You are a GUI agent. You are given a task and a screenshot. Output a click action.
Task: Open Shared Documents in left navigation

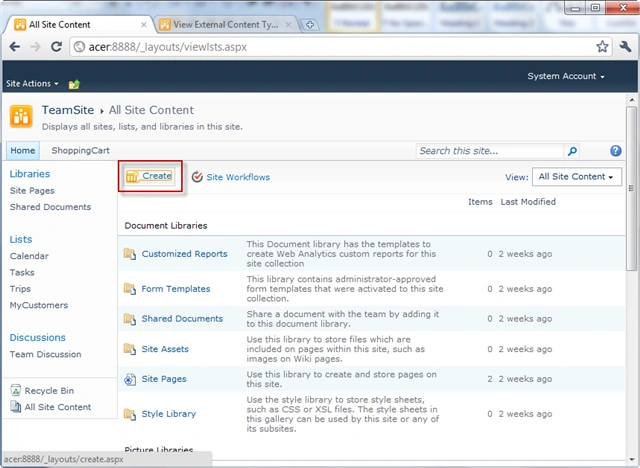click(50, 207)
